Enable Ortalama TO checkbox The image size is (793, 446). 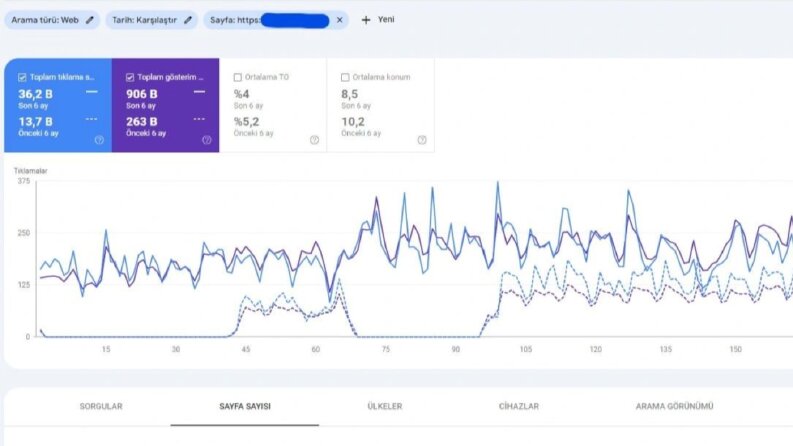(x=238, y=77)
